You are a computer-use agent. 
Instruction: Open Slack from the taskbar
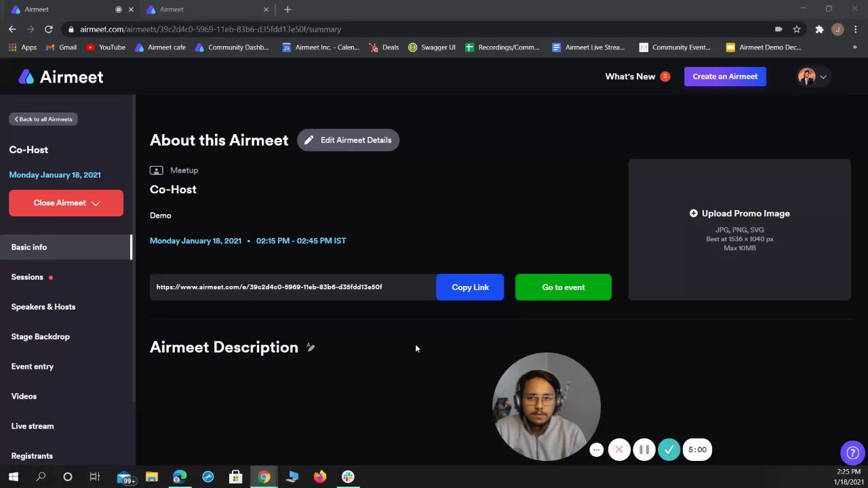[348, 476]
